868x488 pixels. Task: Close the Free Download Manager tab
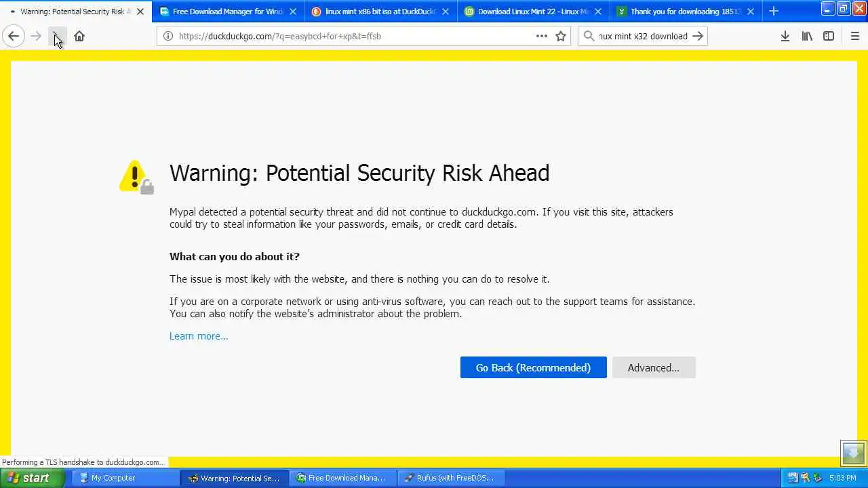click(293, 12)
